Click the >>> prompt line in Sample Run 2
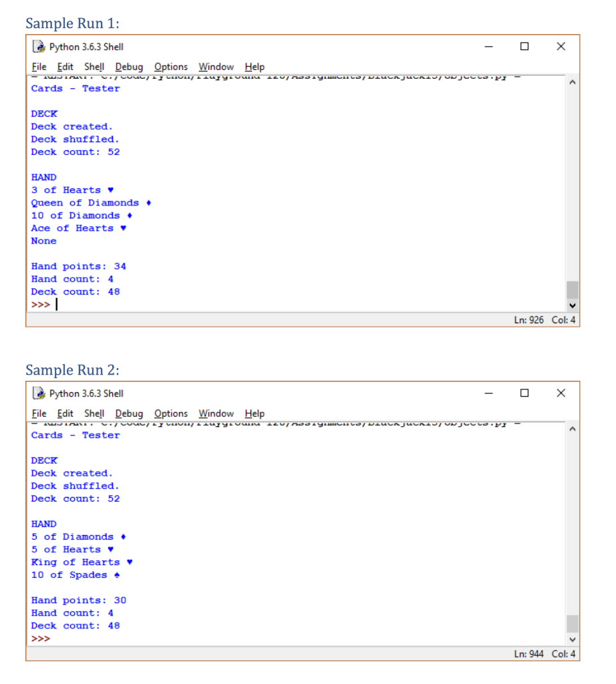This screenshot has width=616, height=684. 41,638
